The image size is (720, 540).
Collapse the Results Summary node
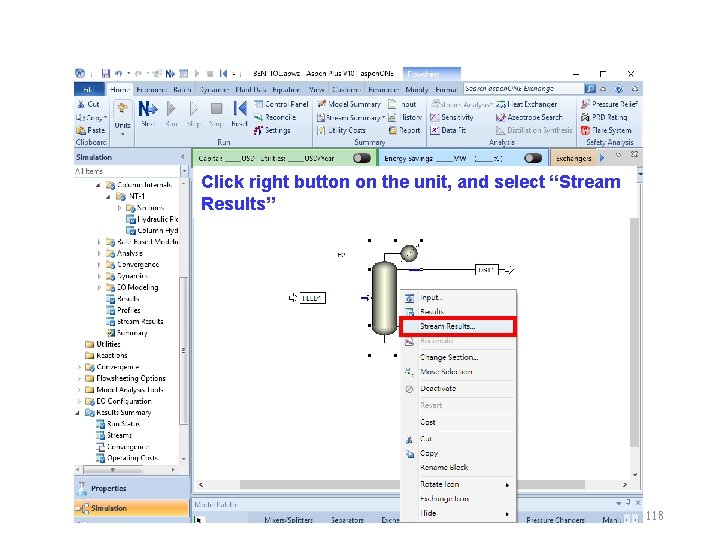[77, 413]
